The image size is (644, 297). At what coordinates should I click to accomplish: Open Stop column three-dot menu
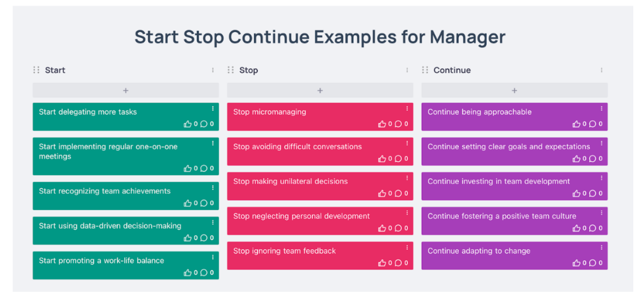pos(407,70)
